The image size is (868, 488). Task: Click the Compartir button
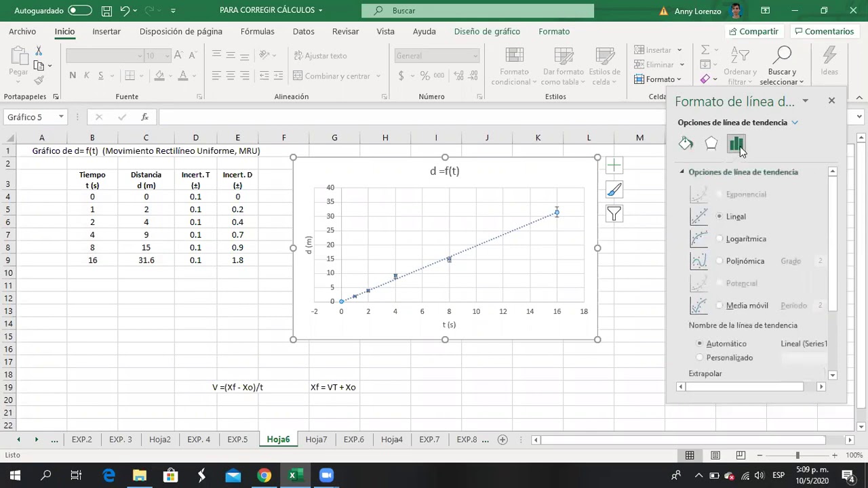pyautogui.click(x=753, y=31)
